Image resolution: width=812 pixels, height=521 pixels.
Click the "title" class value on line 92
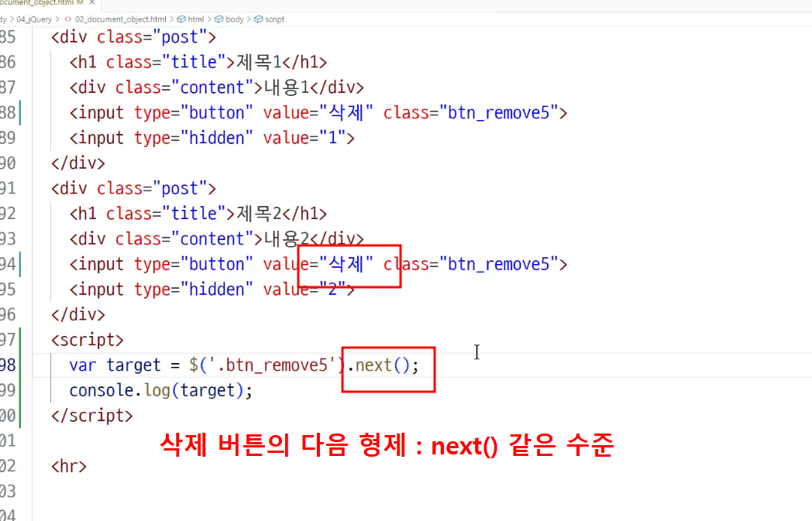coord(194,214)
